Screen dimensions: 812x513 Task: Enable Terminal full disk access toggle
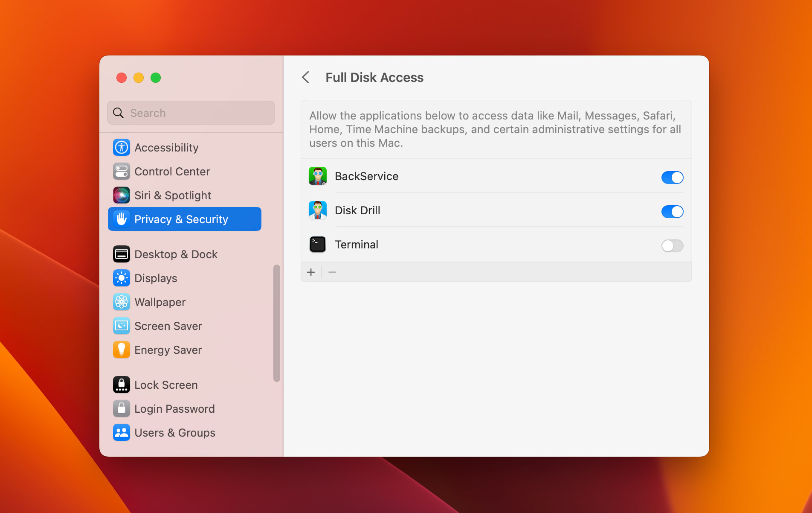point(673,246)
